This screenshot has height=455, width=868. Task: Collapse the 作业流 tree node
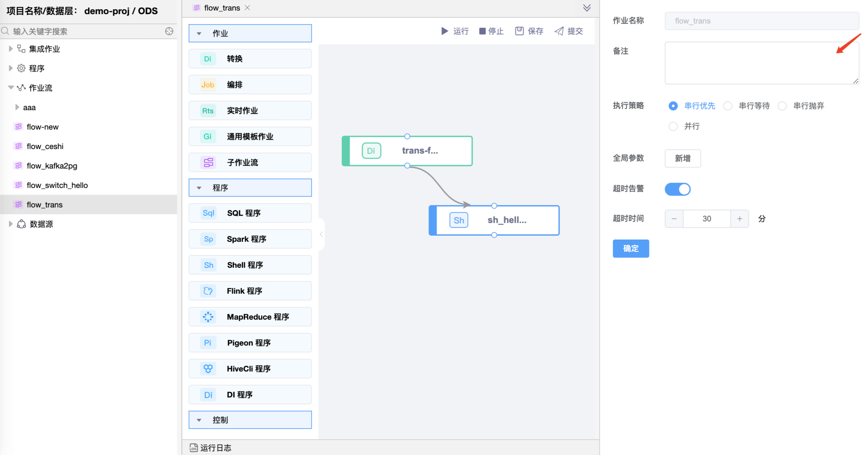[10, 88]
